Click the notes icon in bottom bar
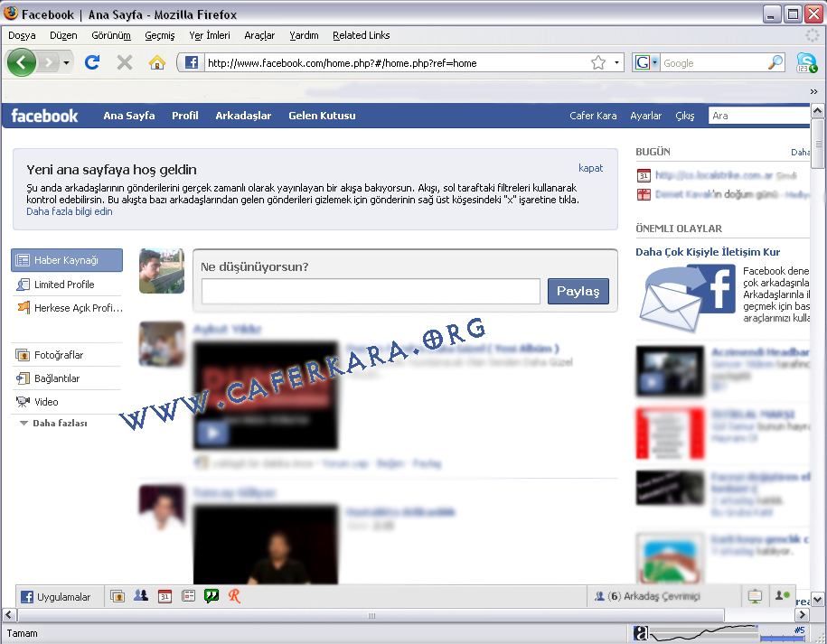Screen dimensions: 827x644 point(188,596)
